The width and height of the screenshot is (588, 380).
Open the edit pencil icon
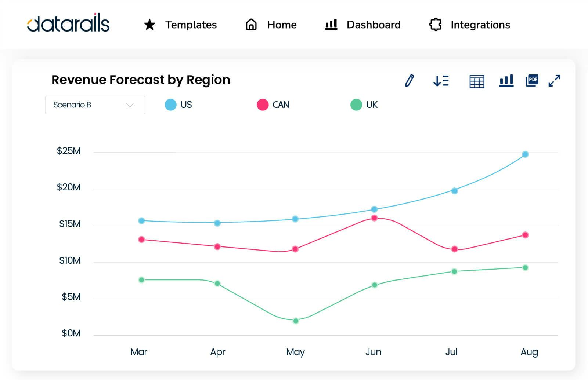410,81
